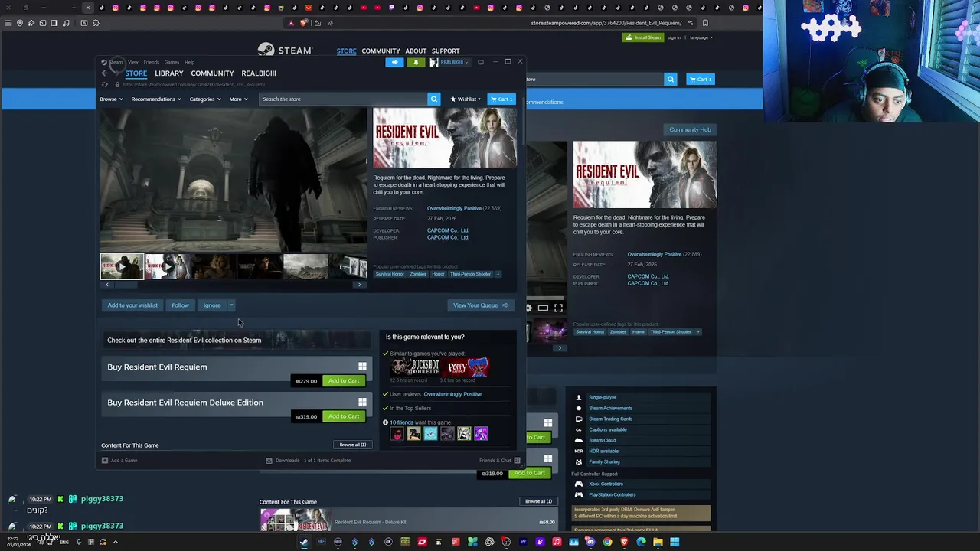This screenshot has width=980, height=551.
Task: Open Steam client notifications bell
Action: pyautogui.click(x=416, y=62)
